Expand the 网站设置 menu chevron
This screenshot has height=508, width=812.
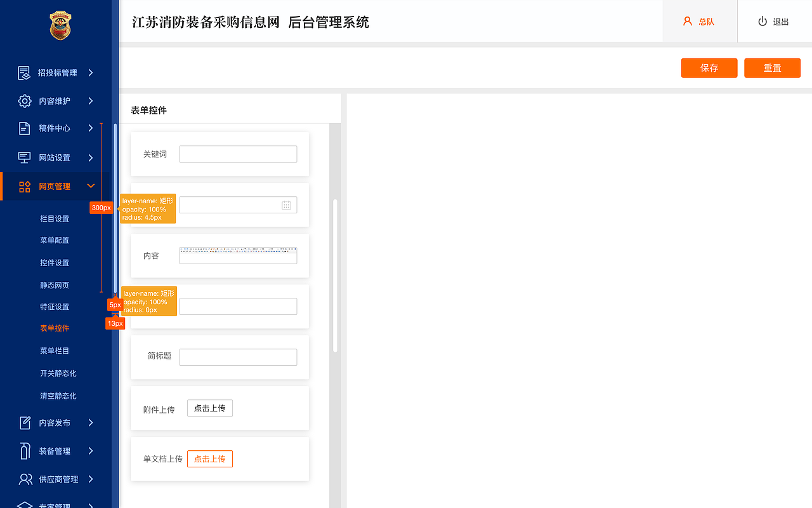[x=91, y=157]
